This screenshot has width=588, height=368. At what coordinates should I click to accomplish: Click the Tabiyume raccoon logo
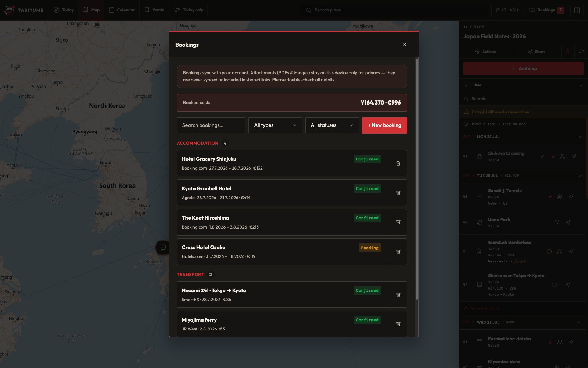[10, 10]
